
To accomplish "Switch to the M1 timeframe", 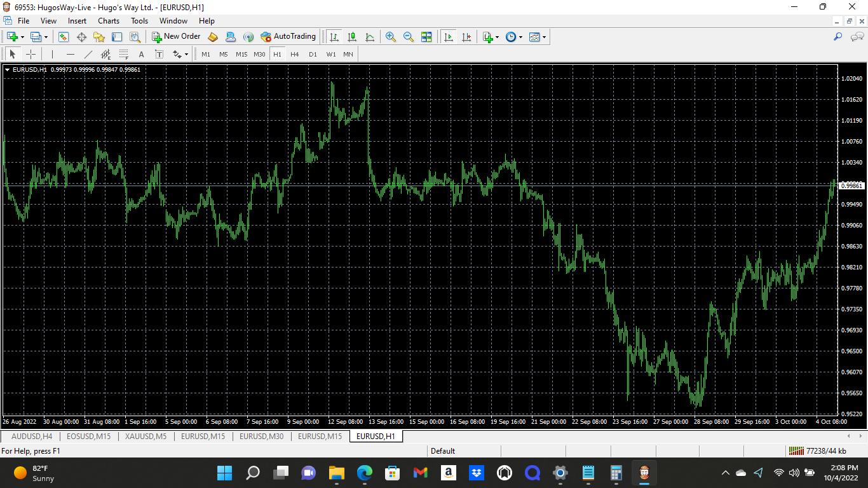I will (x=206, y=54).
